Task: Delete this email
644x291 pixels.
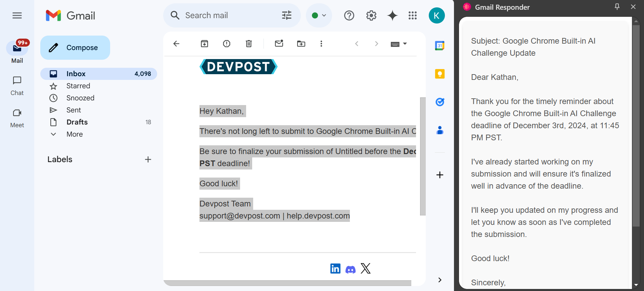Action: point(249,44)
